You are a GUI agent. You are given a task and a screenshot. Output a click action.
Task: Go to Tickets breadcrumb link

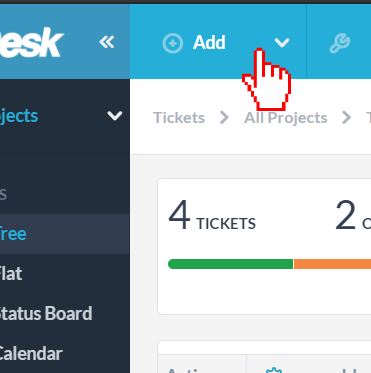[179, 118]
